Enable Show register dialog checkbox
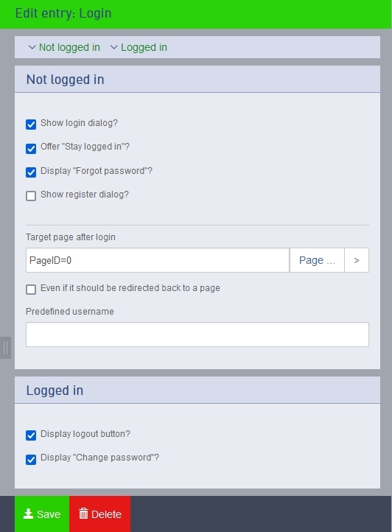392x532 pixels. [31, 196]
